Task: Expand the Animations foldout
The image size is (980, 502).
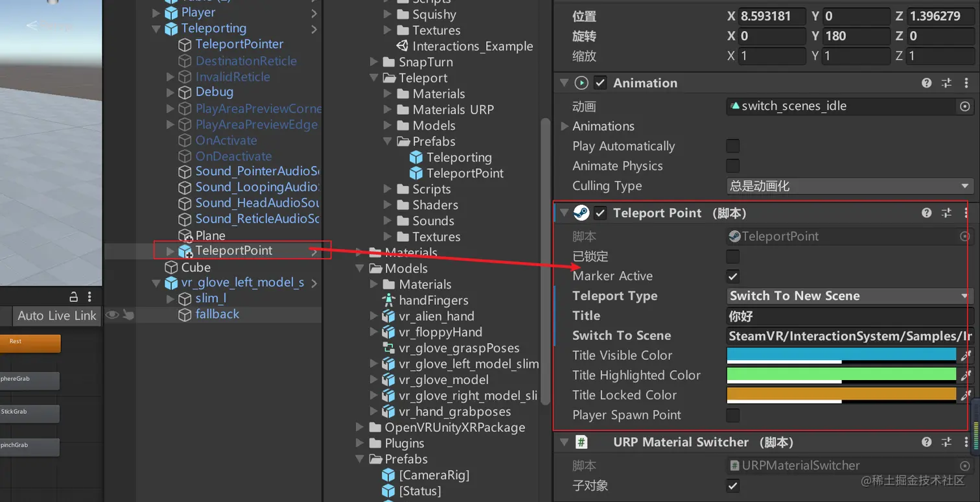Action: (564, 126)
